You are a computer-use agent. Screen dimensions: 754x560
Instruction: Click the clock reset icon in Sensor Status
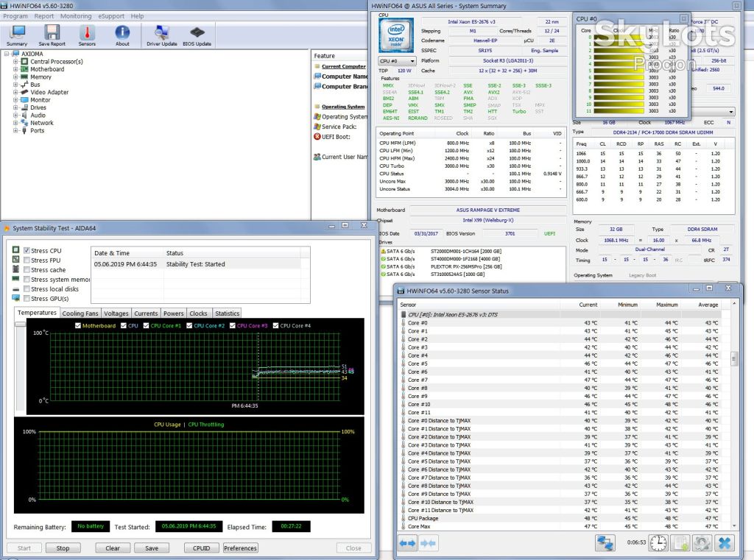[658, 543]
